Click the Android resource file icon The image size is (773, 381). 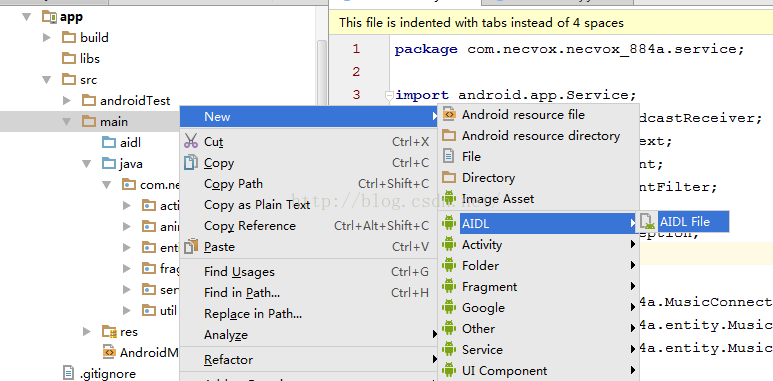click(x=449, y=115)
